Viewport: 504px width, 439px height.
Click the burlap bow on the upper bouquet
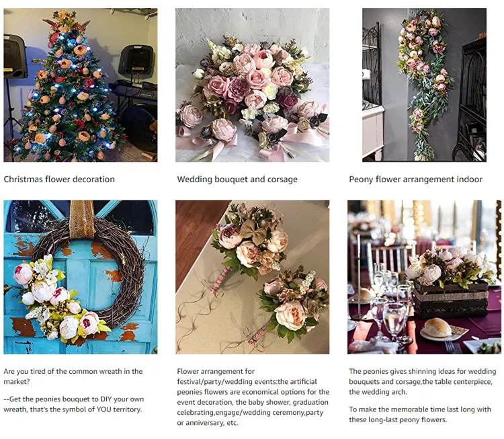point(253,233)
